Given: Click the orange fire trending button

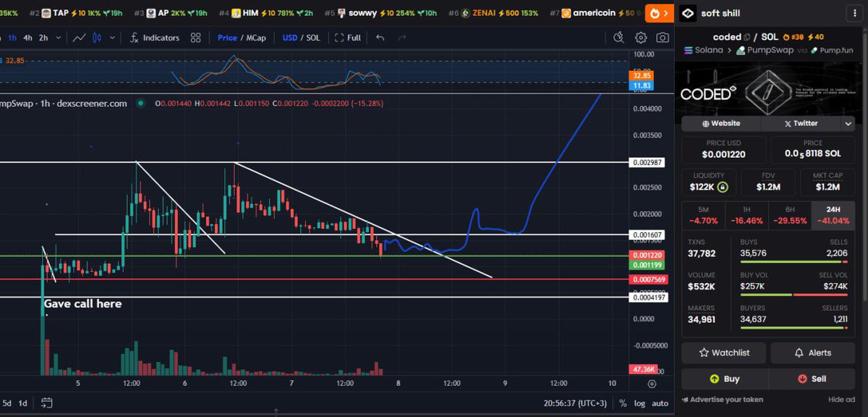Looking at the screenshot, I should pos(658,13).
